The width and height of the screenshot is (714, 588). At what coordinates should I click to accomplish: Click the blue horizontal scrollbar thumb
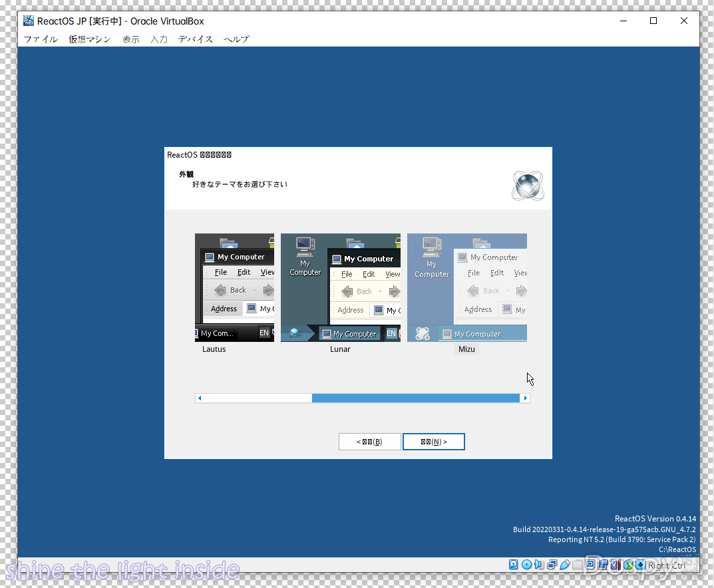point(416,398)
